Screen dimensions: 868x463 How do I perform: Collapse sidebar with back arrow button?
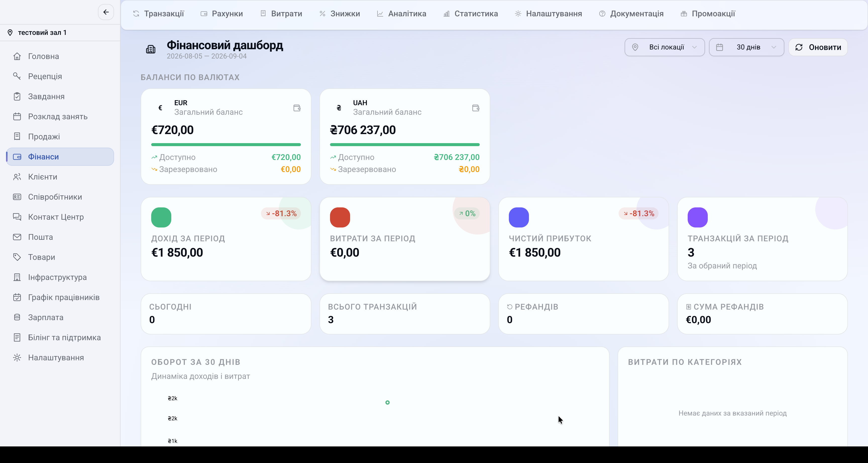pos(106,12)
